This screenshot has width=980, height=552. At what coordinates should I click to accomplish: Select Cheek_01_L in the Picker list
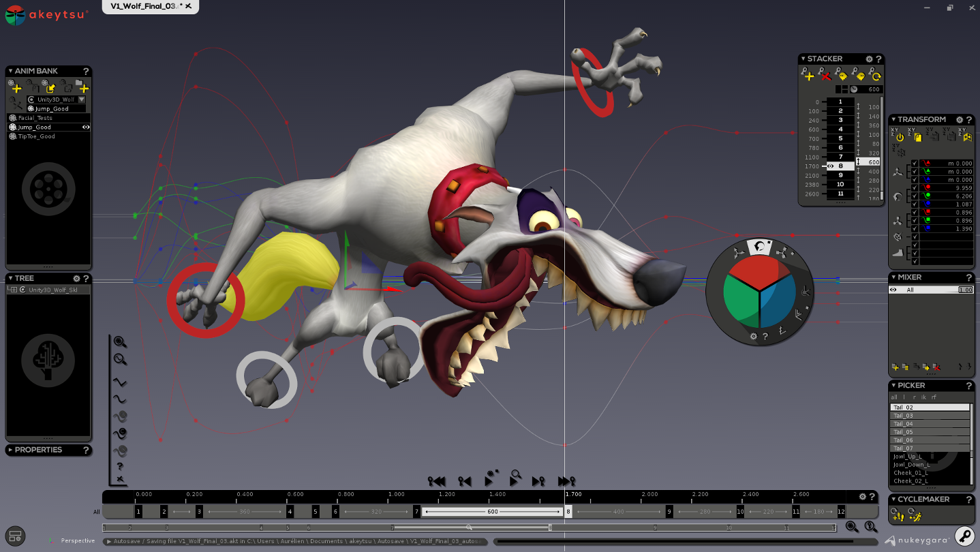point(930,473)
